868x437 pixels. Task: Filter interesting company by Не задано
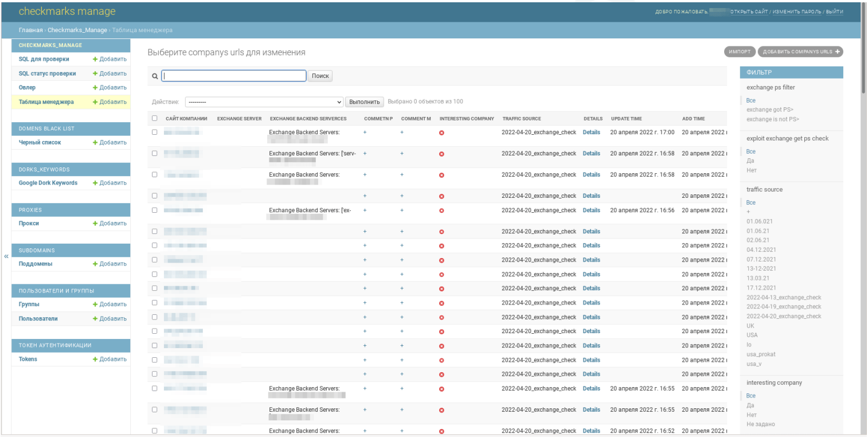click(760, 424)
